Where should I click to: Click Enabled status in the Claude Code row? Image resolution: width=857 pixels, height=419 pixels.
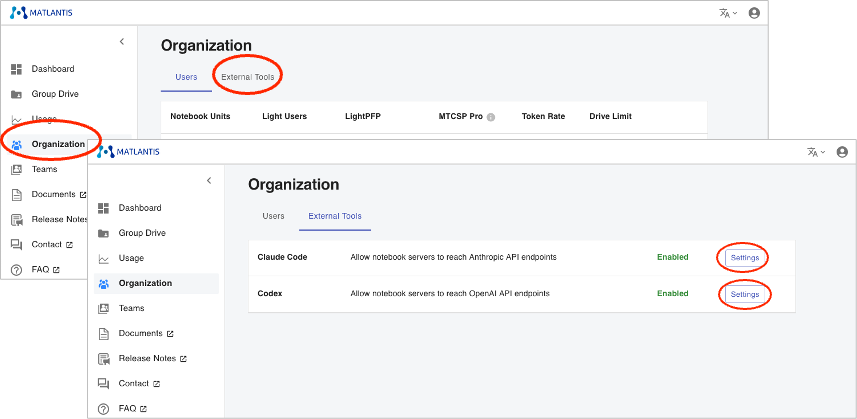tap(673, 257)
